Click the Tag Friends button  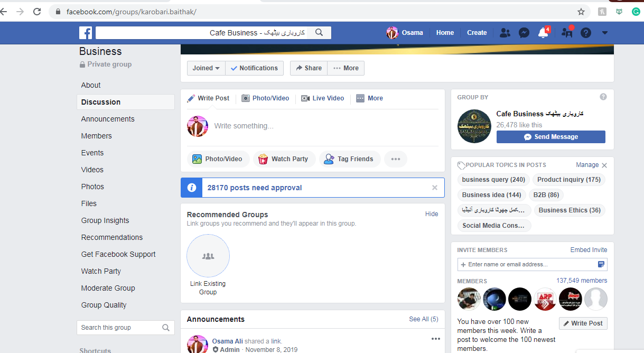(350, 159)
